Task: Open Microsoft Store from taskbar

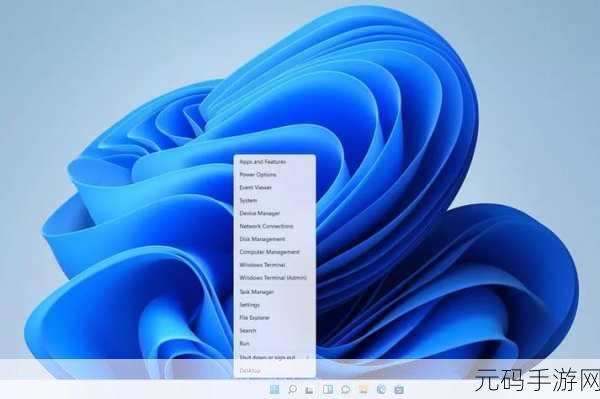Action: pos(399,389)
